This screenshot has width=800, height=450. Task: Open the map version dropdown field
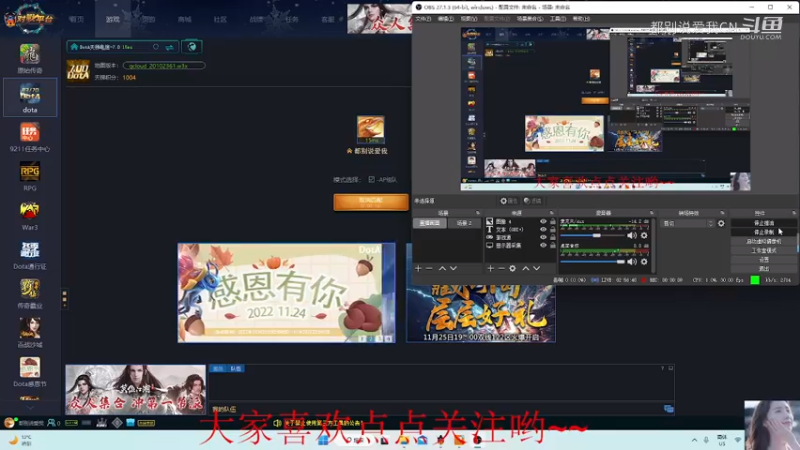pyautogui.click(x=164, y=66)
